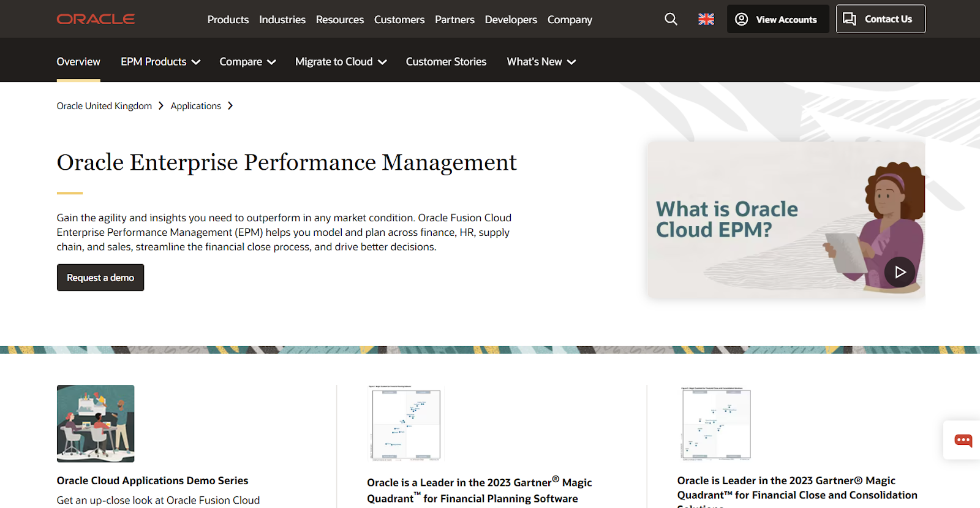Go to Customer Stories
This screenshot has width=980, height=508.
(446, 61)
